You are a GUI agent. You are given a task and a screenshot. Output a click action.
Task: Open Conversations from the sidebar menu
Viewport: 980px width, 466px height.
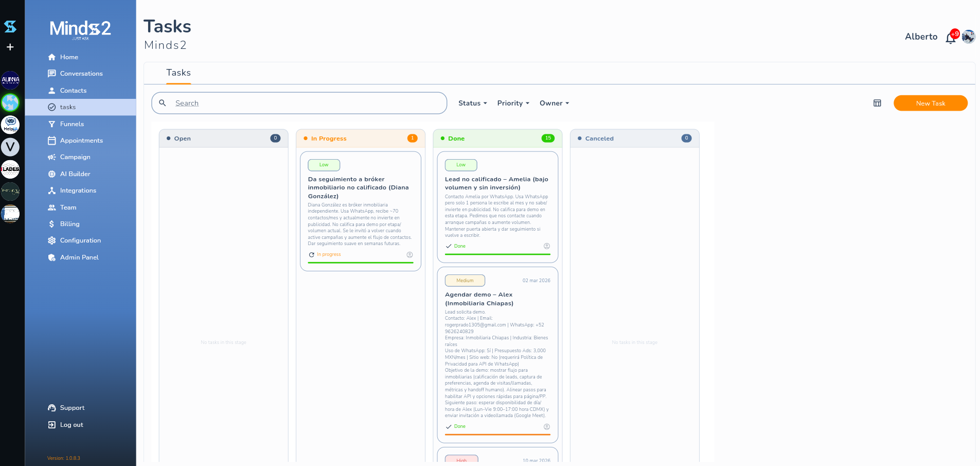tap(80, 74)
